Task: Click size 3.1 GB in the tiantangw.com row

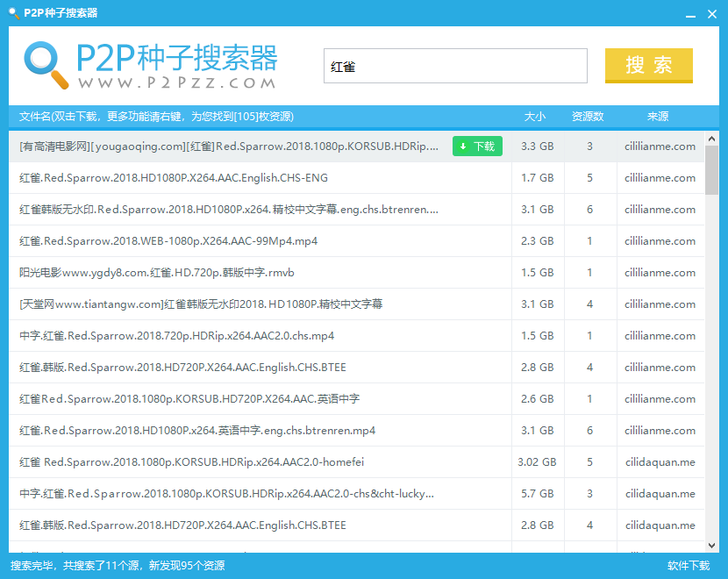Action: tap(537, 304)
